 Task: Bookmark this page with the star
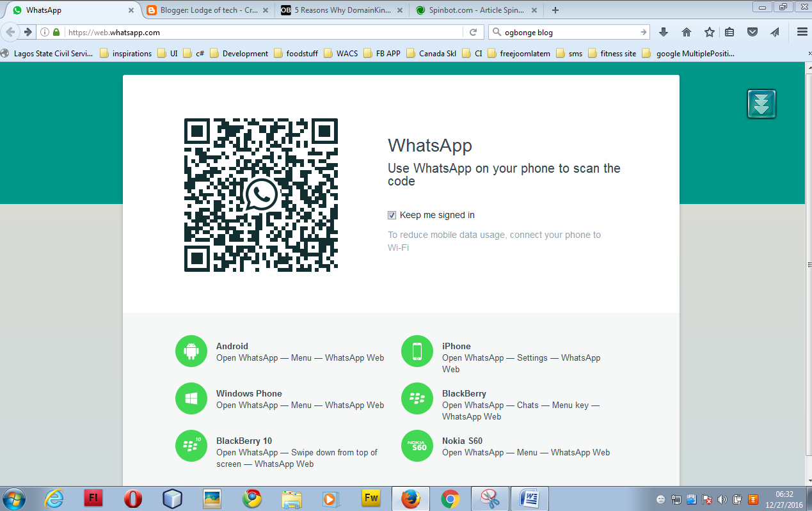coord(710,32)
